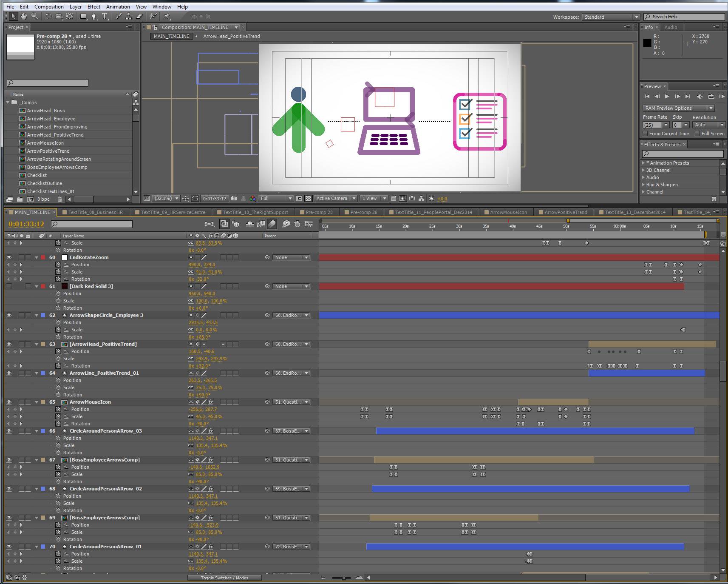The height and width of the screenshot is (584, 728).
Task: Hide the EndRotateZoom layer
Action: [x=9, y=257]
